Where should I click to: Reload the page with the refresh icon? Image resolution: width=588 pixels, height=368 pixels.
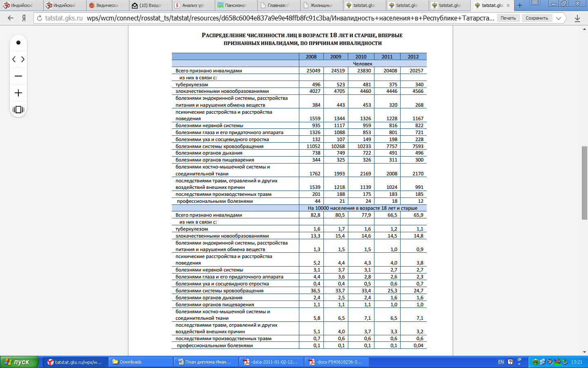tap(40, 18)
